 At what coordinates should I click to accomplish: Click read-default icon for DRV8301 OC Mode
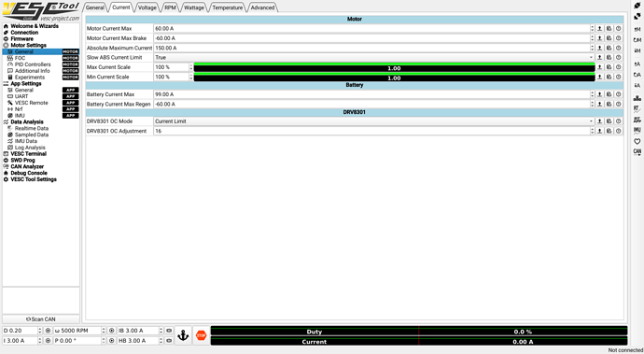[x=609, y=121]
